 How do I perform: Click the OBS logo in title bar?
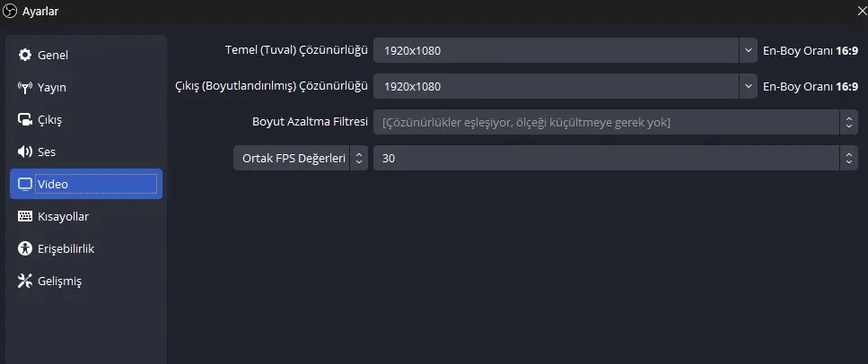pos(10,11)
